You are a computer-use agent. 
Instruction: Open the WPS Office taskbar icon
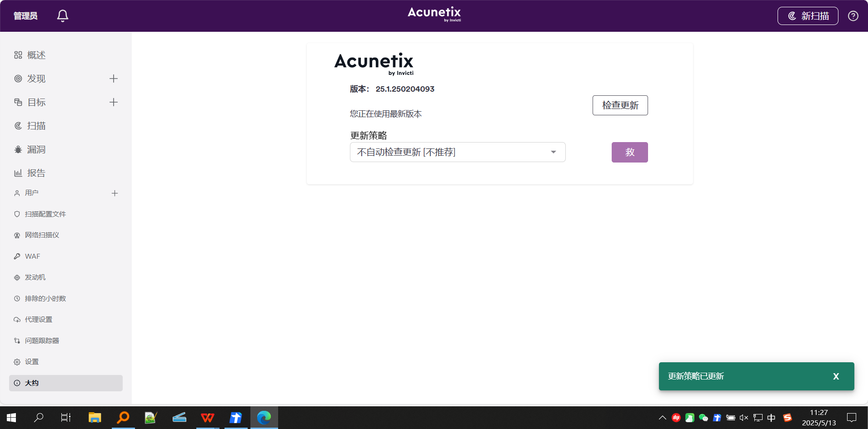point(208,418)
